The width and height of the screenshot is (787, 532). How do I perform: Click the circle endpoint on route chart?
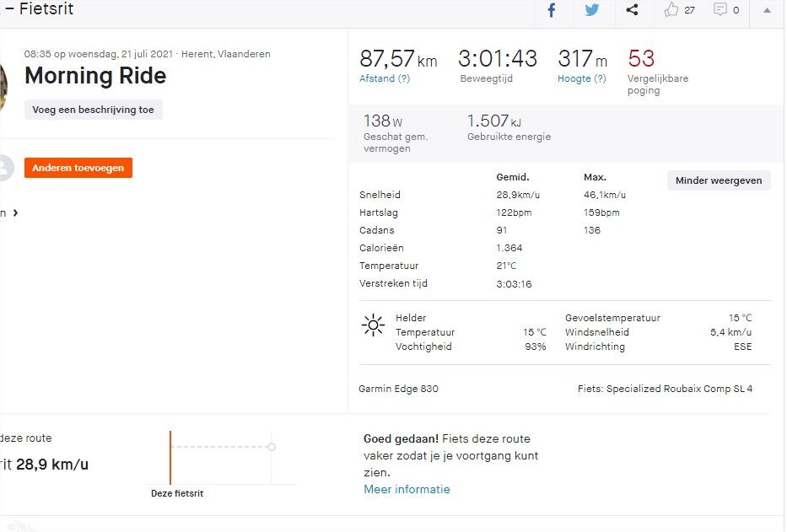click(x=272, y=447)
